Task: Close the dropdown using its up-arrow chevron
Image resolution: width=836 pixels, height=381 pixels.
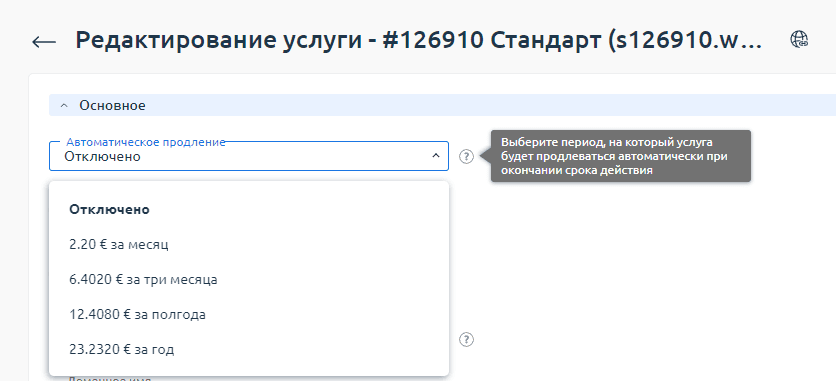Action: pyautogui.click(x=436, y=156)
